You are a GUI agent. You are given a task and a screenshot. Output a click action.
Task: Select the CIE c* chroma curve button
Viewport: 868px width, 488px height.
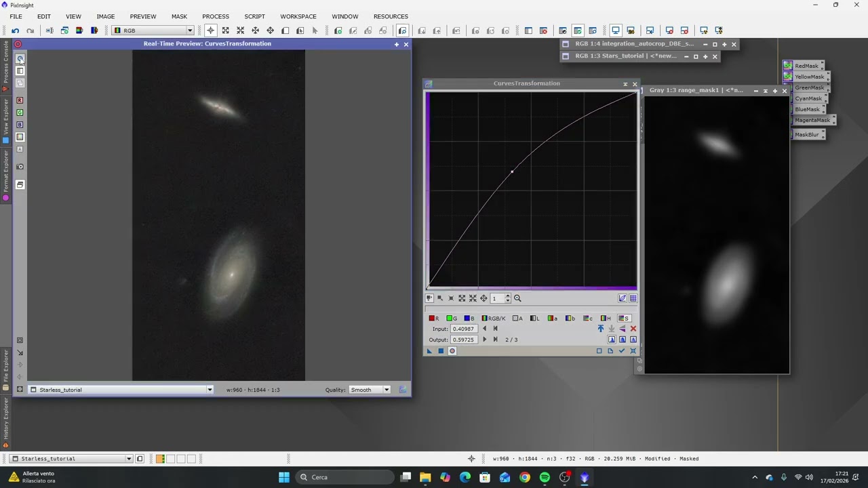(x=587, y=318)
